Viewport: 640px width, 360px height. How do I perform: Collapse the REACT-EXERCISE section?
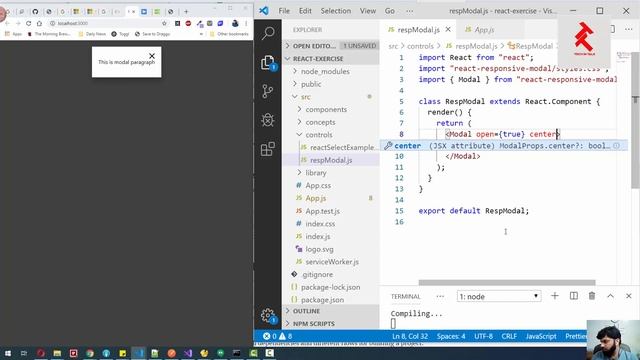pyautogui.click(x=331, y=58)
